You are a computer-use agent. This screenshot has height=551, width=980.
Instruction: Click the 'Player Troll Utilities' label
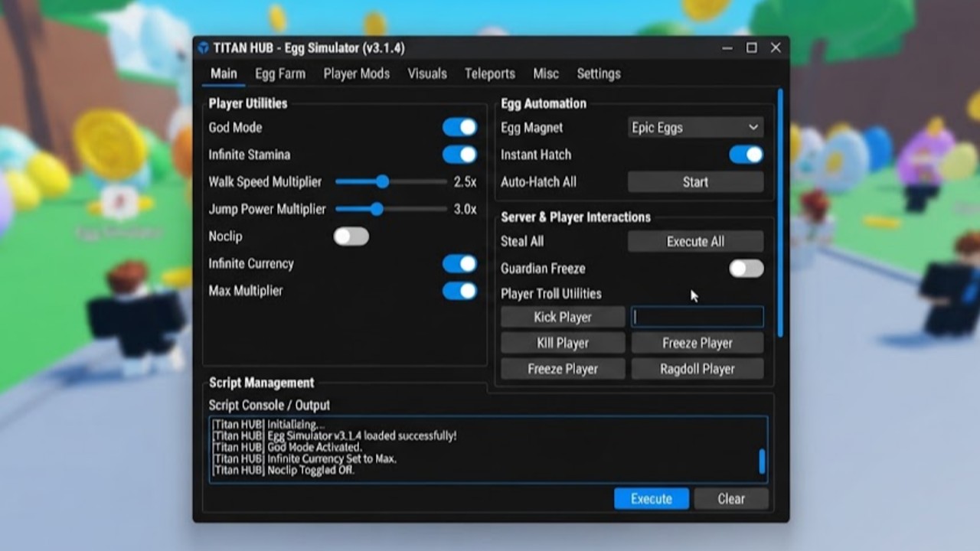click(551, 294)
